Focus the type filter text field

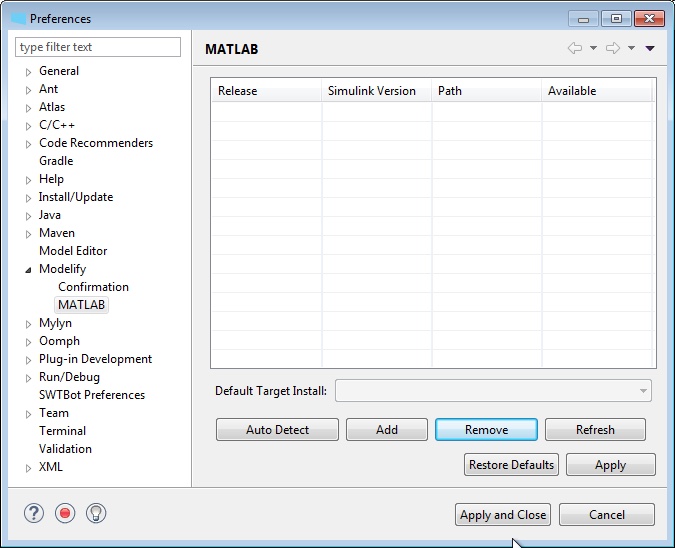coord(98,47)
